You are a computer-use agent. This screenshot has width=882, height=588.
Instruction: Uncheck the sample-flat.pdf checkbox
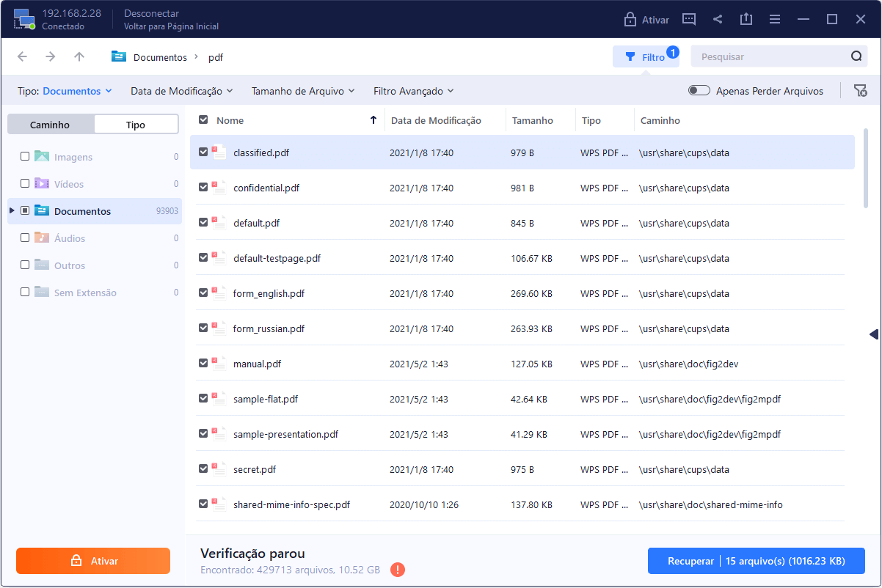pyautogui.click(x=203, y=399)
